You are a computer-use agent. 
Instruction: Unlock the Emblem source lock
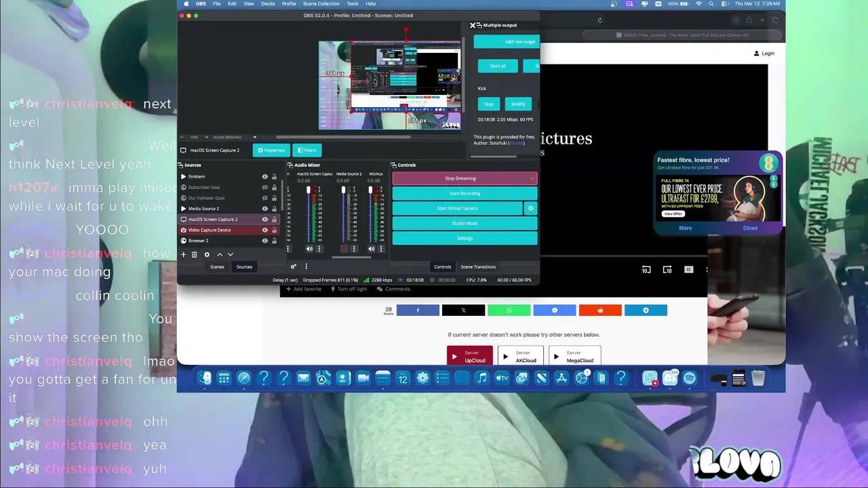[274, 176]
